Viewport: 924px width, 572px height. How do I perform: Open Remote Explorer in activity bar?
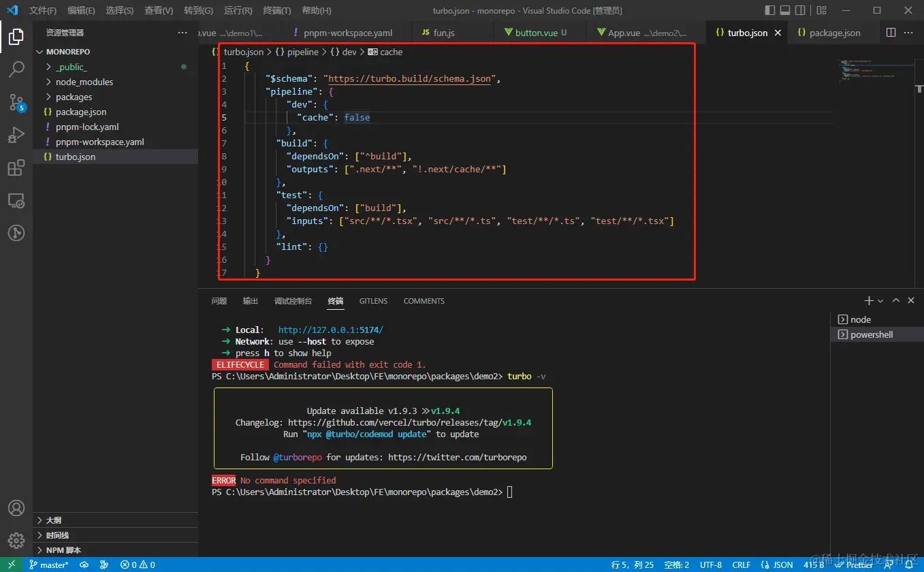tap(16, 201)
